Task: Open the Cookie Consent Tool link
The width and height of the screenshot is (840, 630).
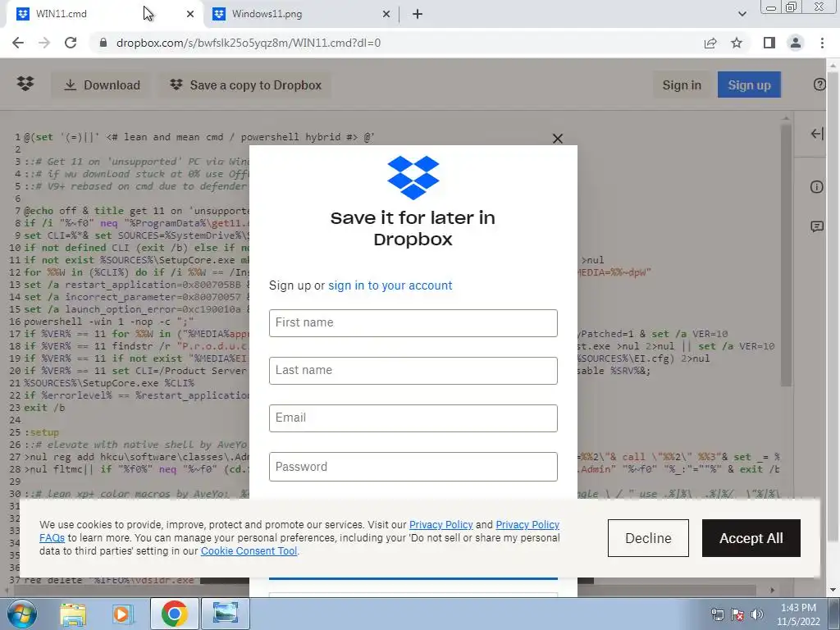Action: tap(249, 551)
